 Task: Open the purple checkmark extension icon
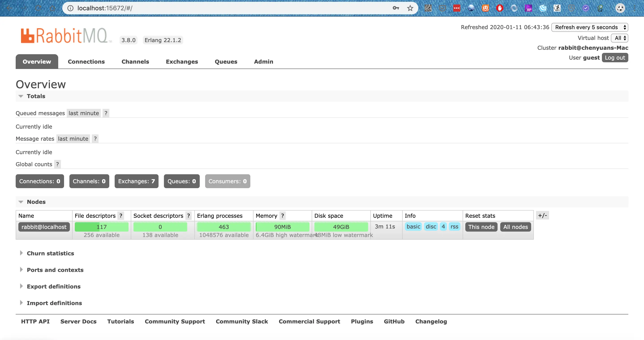[x=586, y=8]
